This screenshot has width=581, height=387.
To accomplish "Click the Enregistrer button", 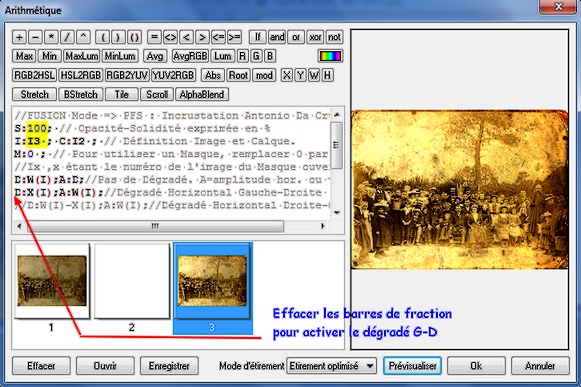I will (169, 366).
